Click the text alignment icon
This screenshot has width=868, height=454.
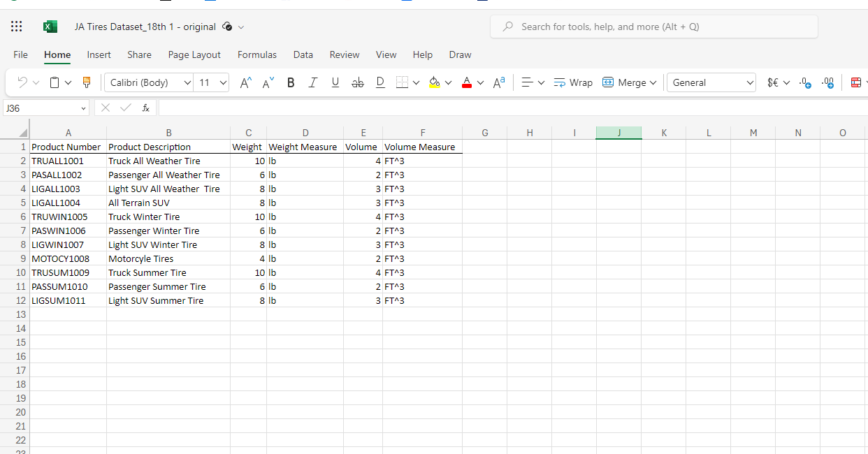coord(527,82)
